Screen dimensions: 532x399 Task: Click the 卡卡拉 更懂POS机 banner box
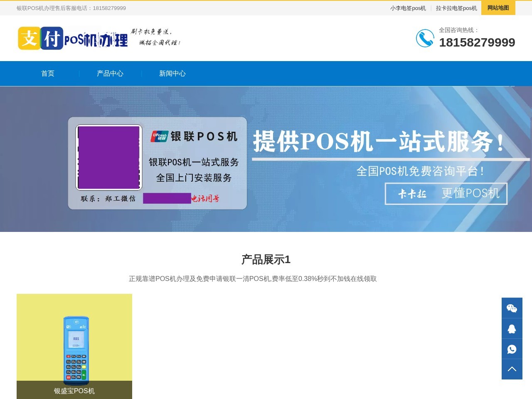click(x=446, y=194)
